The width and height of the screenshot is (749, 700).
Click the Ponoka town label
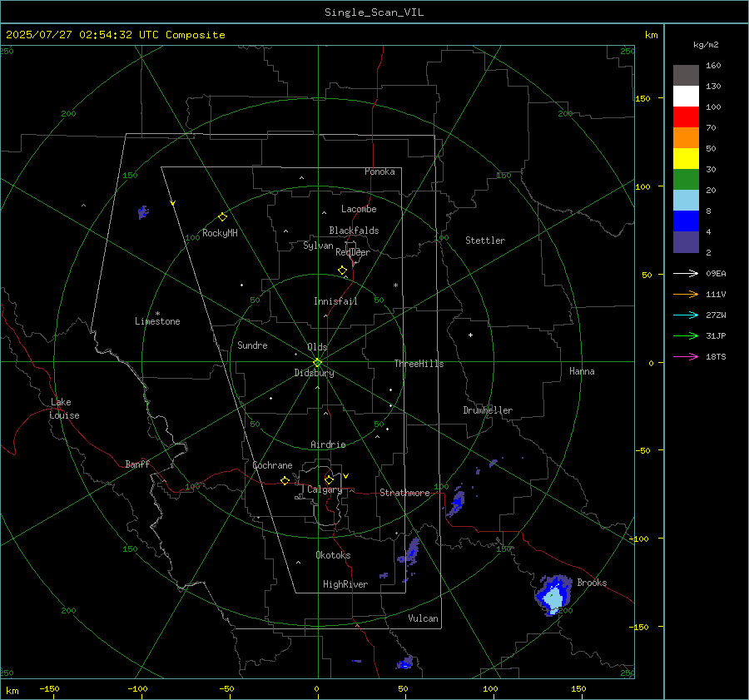(x=379, y=171)
